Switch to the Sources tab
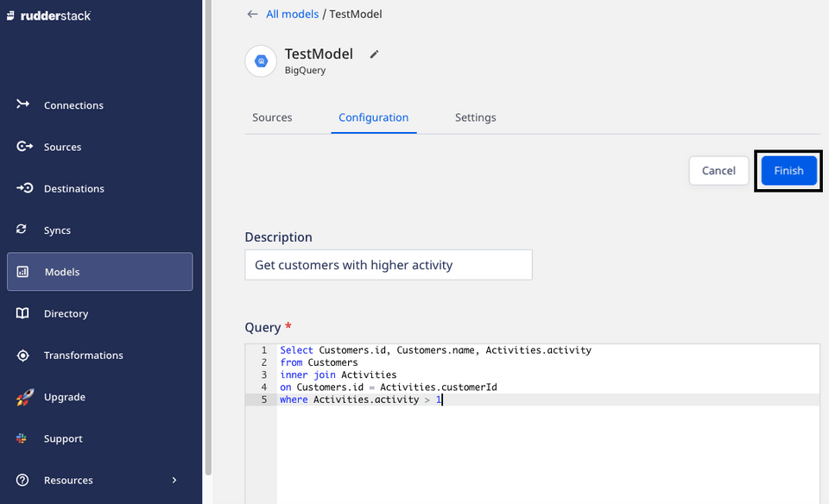Image resolution: width=829 pixels, height=504 pixels. [x=272, y=117]
